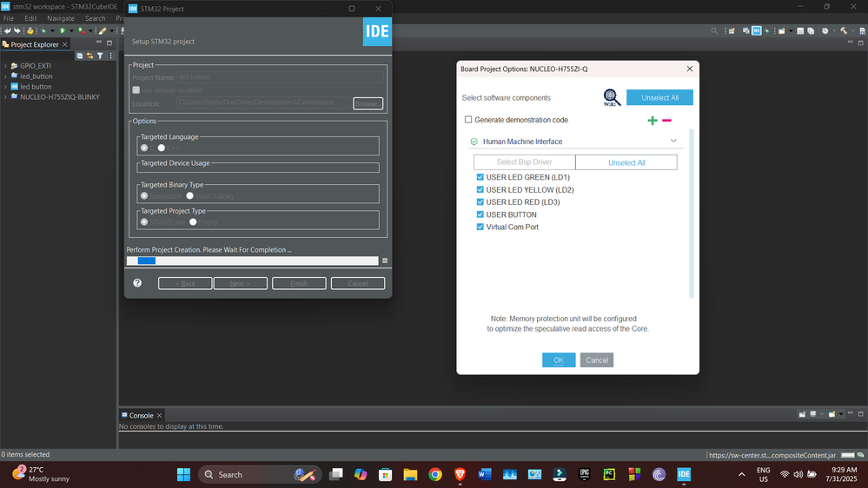The width and height of the screenshot is (868, 488).
Task: Select the Empty project type radio
Action: [193, 222]
